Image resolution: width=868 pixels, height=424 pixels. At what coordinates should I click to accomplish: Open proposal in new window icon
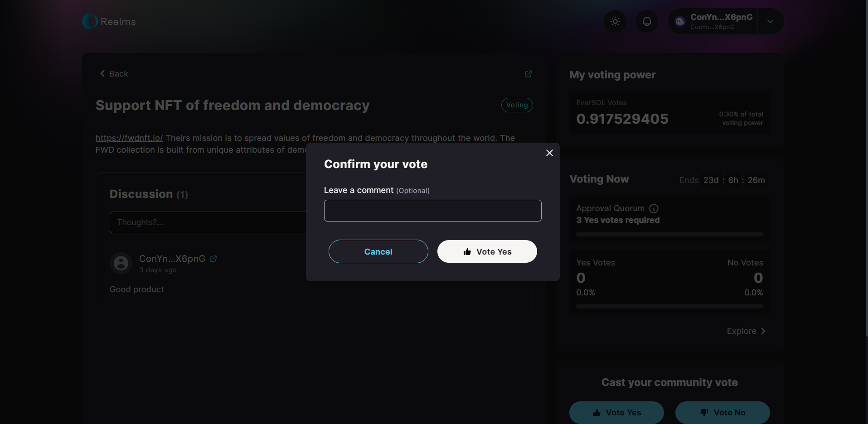(528, 74)
